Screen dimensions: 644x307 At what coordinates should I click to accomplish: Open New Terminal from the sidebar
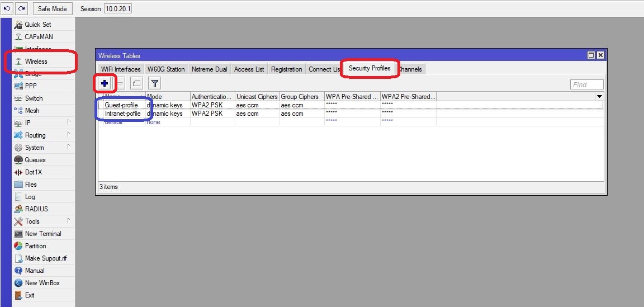click(42, 234)
